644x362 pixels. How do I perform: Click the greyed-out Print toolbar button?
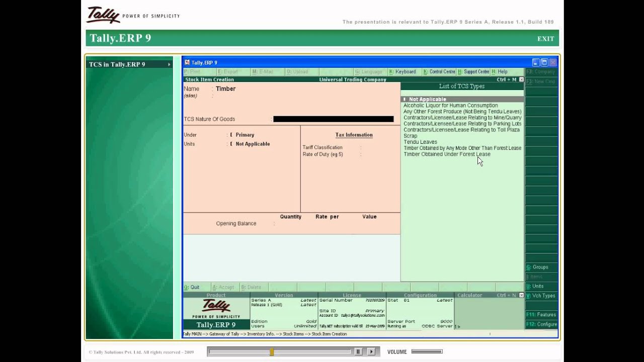(192, 72)
